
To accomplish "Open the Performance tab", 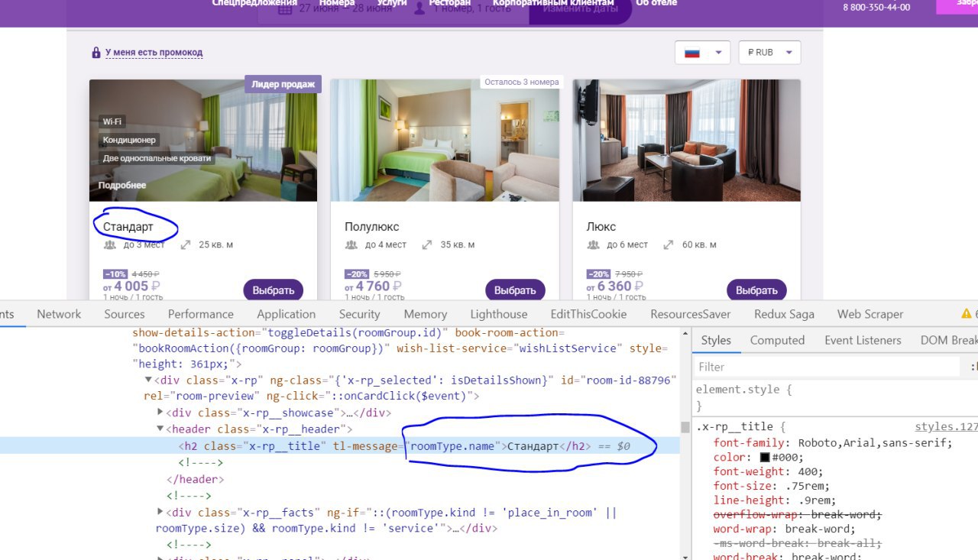I will pos(201,314).
